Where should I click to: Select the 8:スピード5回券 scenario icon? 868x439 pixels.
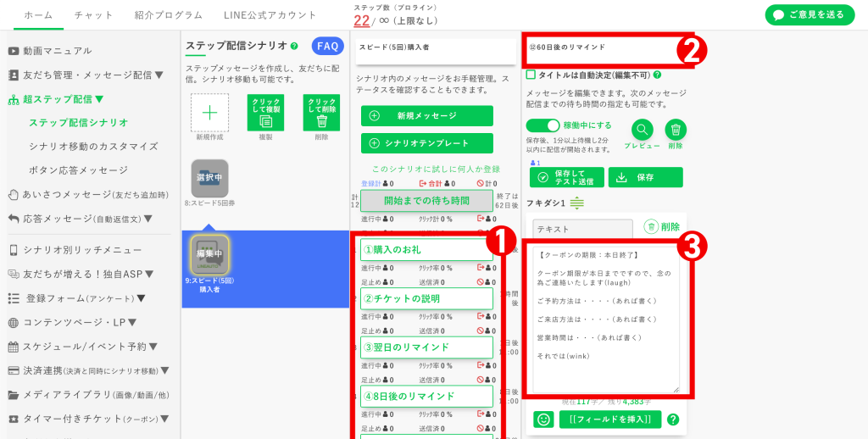click(210, 178)
